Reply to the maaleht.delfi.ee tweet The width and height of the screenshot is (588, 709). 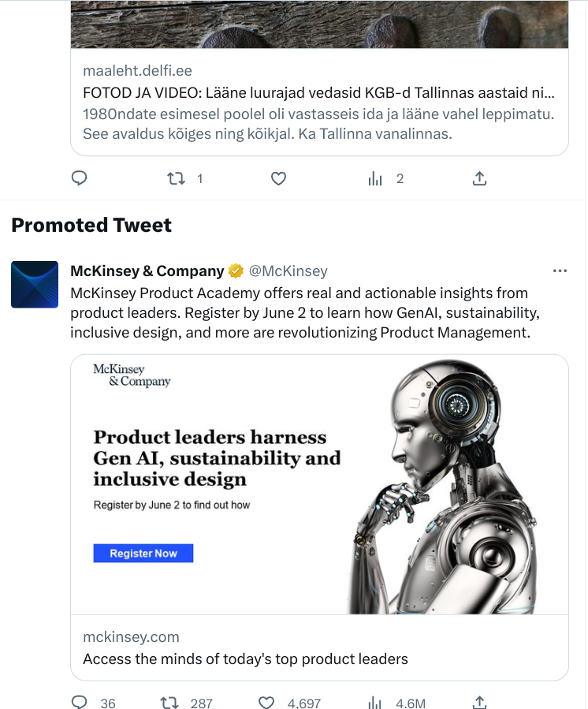pyautogui.click(x=79, y=179)
